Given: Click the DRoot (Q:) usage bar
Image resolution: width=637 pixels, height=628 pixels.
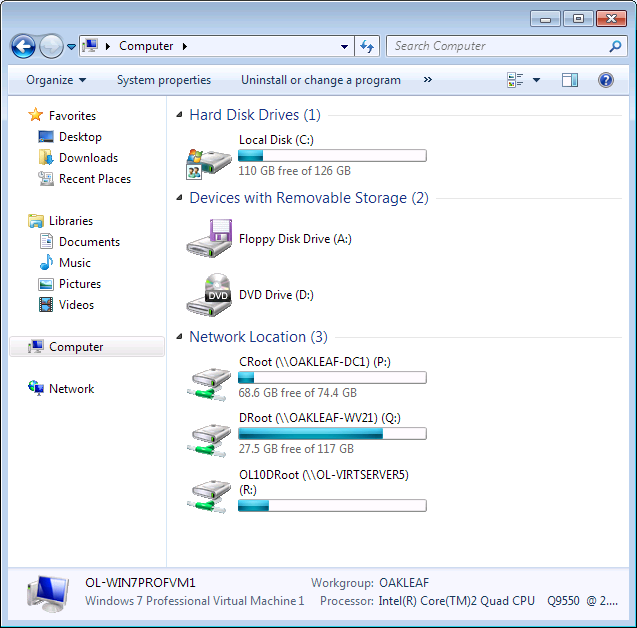Looking at the screenshot, I should (x=332, y=434).
